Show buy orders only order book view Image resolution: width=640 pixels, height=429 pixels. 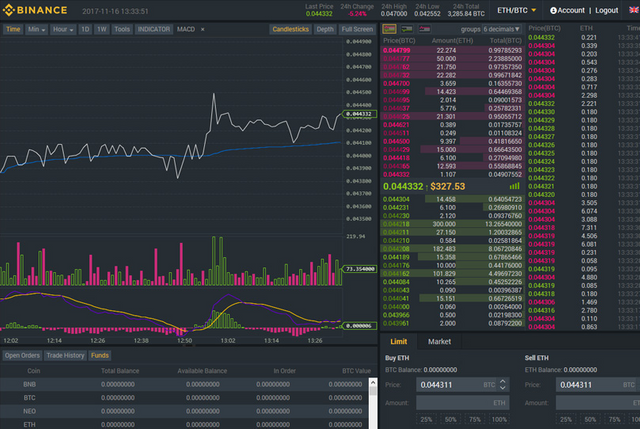coord(407,29)
